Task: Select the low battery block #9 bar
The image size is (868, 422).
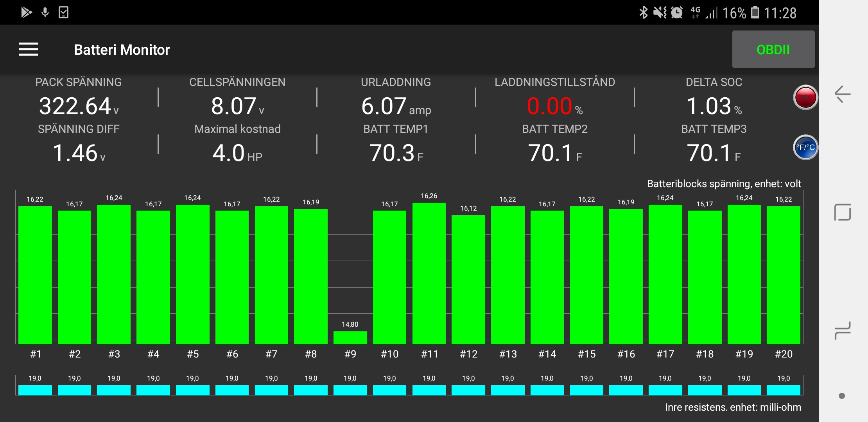Action: click(350, 337)
